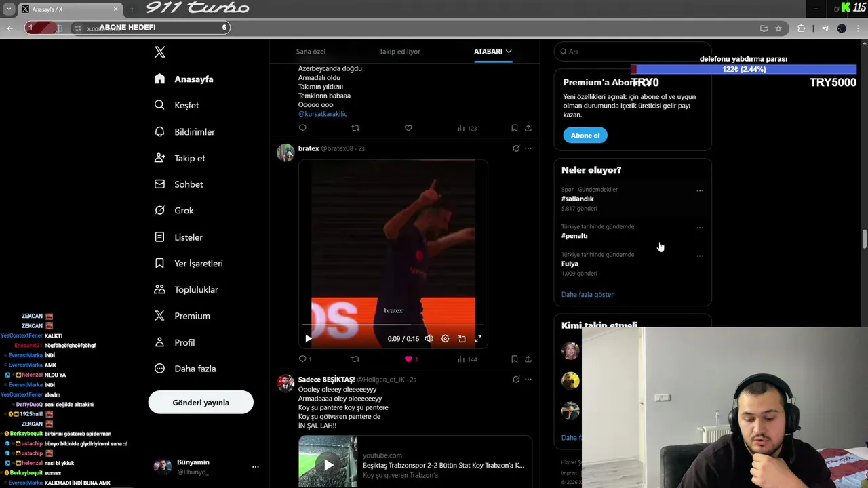Click the page vertical scrollbar
This screenshot has width=868, height=488.
(x=865, y=239)
